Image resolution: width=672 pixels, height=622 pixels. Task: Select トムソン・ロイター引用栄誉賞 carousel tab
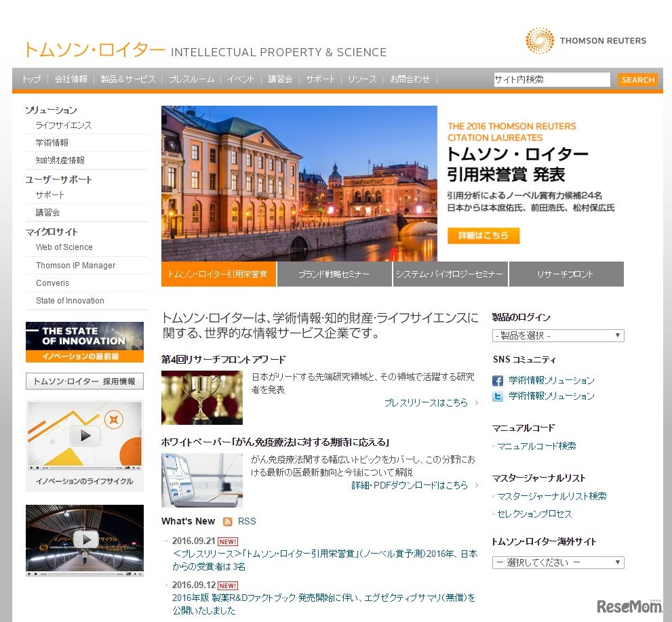click(x=218, y=274)
